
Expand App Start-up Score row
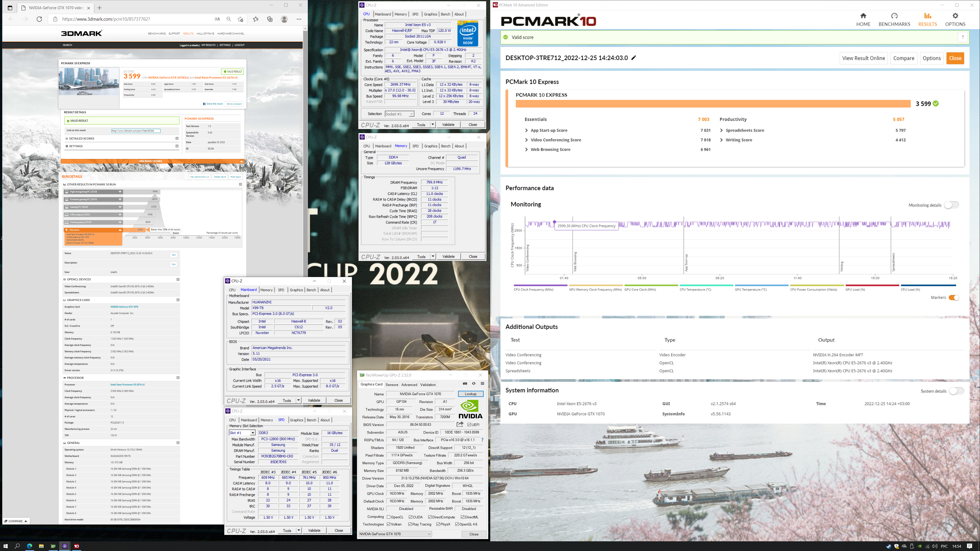526,130
